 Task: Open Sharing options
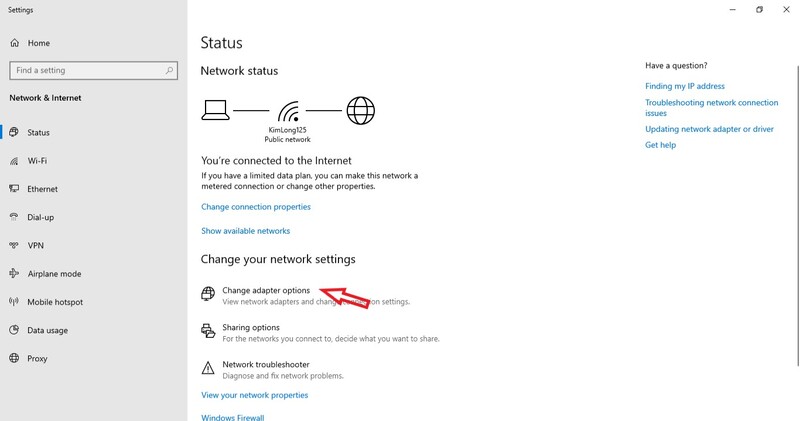[251, 328]
